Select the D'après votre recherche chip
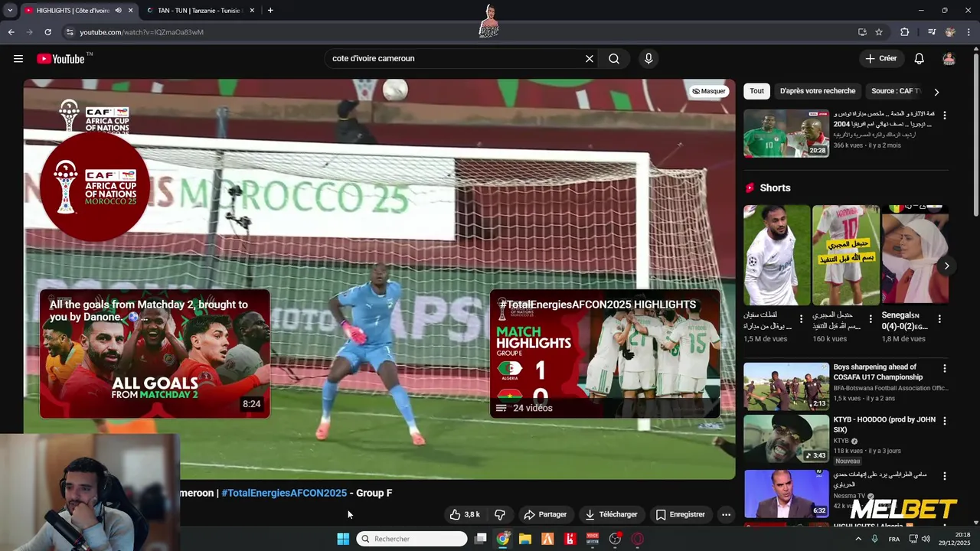Image resolution: width=980 pixels, height=551 pixels. [x=818, y=91]
